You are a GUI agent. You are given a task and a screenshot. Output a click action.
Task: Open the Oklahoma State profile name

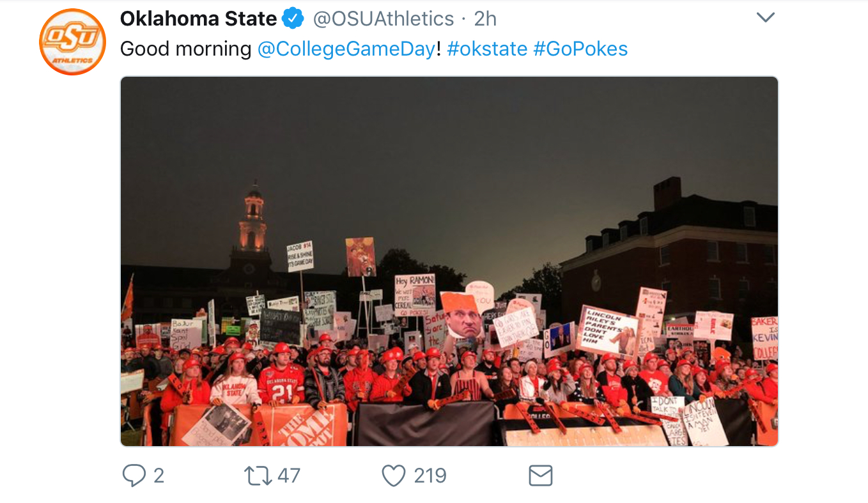pyautogui.click(x=198, y=19)
